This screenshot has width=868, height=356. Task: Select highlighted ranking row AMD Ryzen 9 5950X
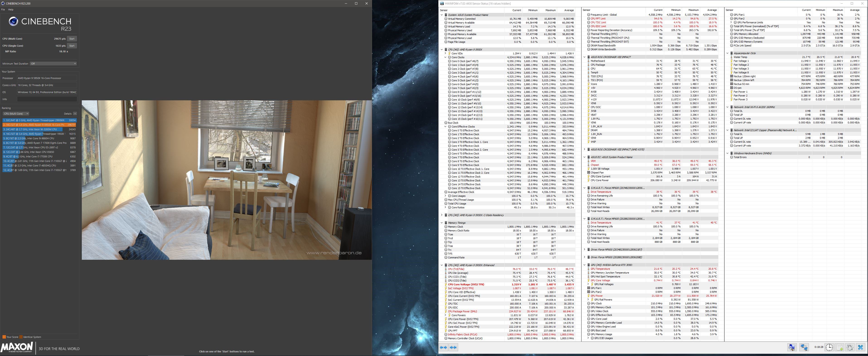tap(39, 125)
